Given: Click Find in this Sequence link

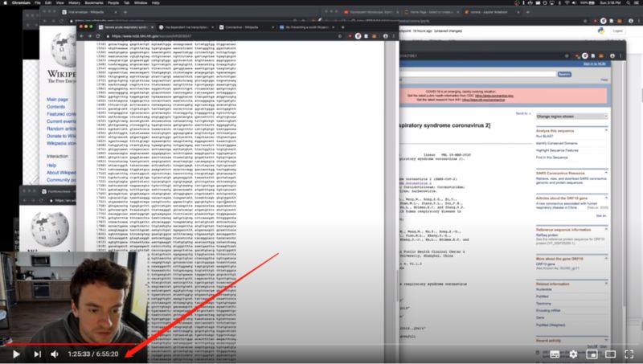Looking at the screenshot, I should pyautogui.click(x=552, y=157).
